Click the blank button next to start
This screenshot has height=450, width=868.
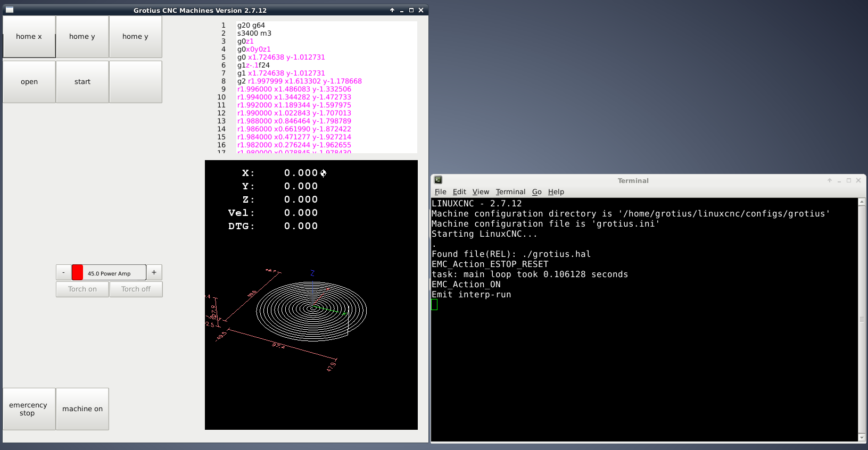136,82
